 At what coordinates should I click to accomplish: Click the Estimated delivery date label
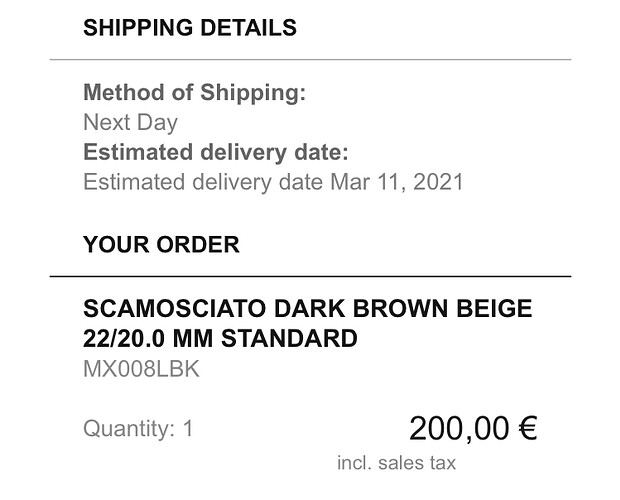point(216,153)
